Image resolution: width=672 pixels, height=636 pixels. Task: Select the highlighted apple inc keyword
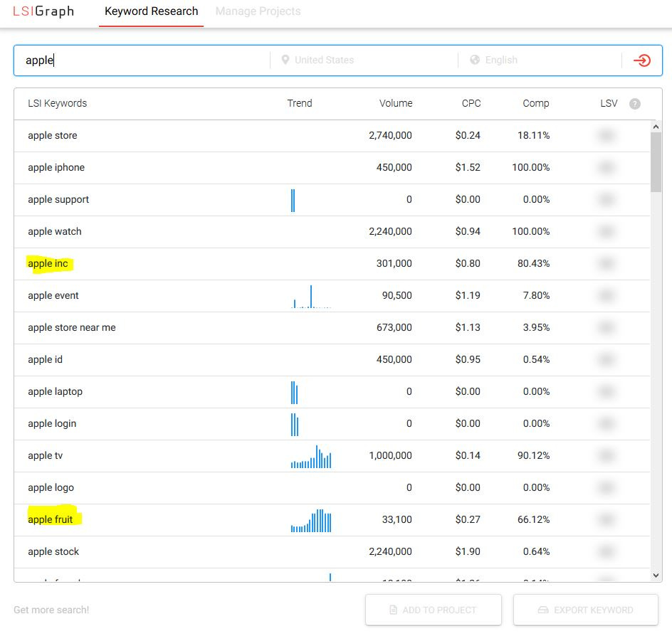48,263
